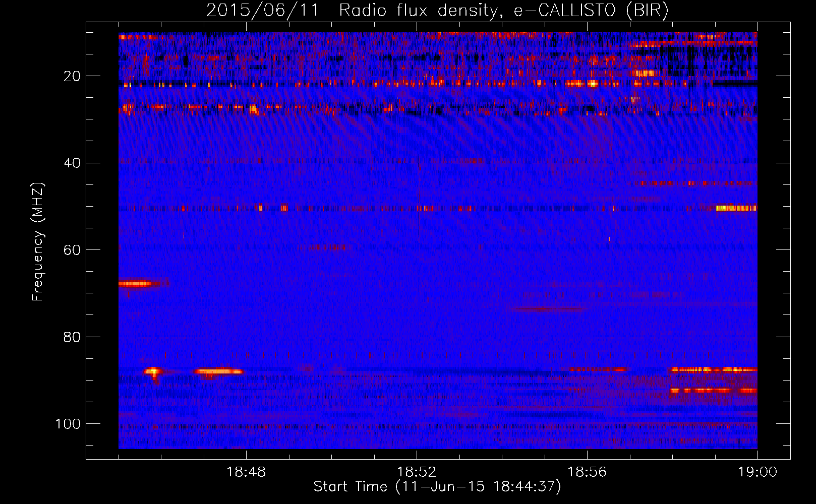Click the 40 frequency tick label
This screenshot has width=816, height=504.
click(x=72, y=163)
